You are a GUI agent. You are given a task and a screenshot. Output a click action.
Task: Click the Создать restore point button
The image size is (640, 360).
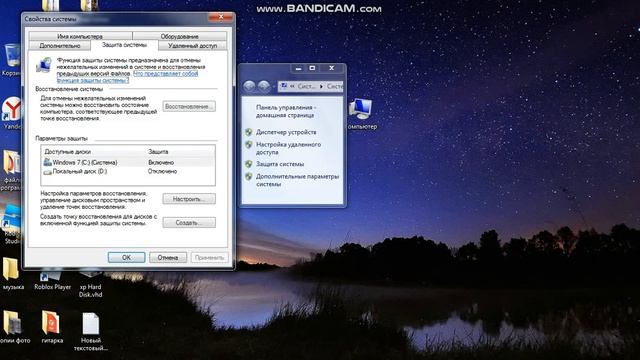[189, 222]
